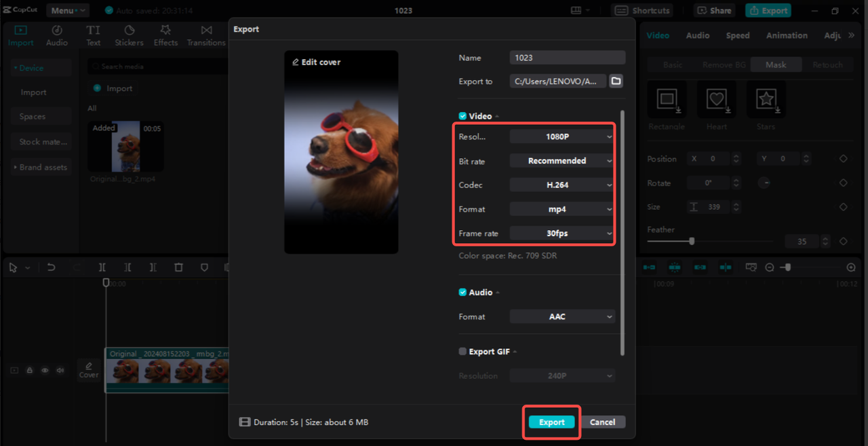Open the audio Format AAC dropdown
The height and width of the screenshot is (446, 868).
point(562,316)
